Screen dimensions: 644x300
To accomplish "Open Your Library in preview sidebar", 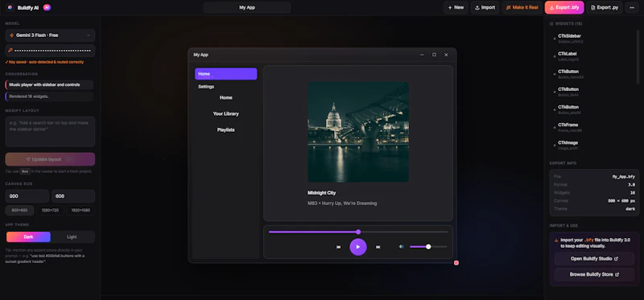I will [x=226, y=113].
